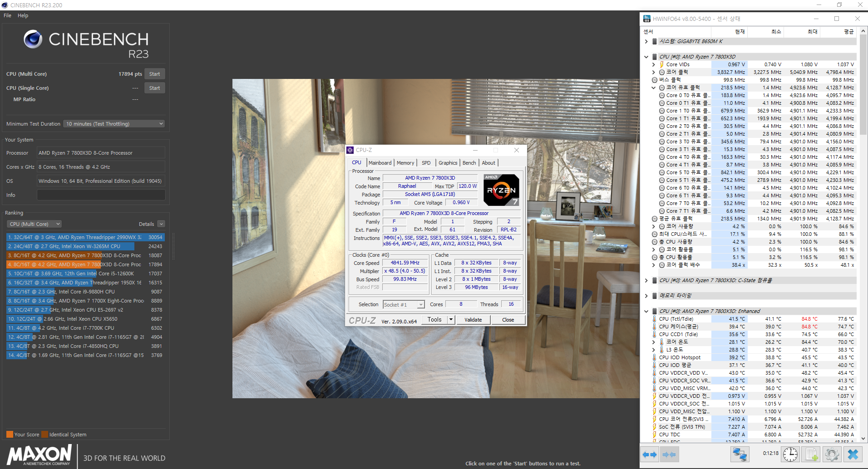Click the Info input field in Your System
Viewport: 868px width, 469px height.
point(101,195)
